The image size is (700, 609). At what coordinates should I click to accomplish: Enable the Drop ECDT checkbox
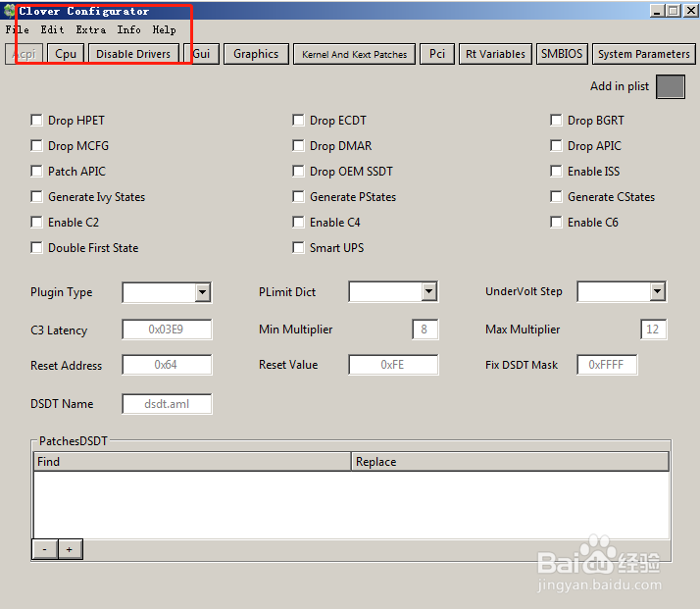tap(298, 120)
